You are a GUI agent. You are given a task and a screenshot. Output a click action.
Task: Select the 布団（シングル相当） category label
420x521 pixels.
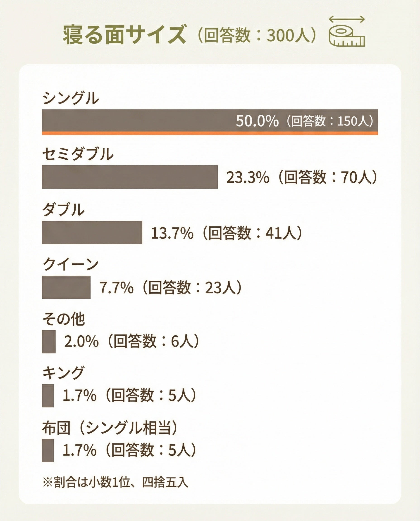(110, 428)
